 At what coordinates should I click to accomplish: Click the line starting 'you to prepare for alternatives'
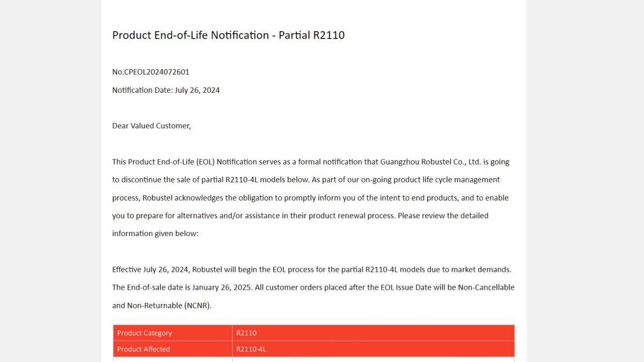pos(300,216)
